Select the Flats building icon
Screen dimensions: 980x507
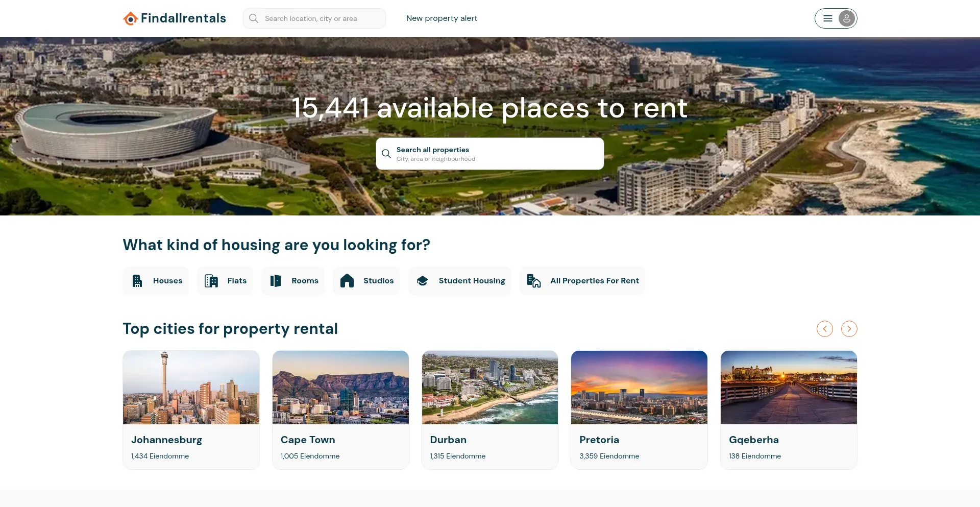click(x=211, y=281)
